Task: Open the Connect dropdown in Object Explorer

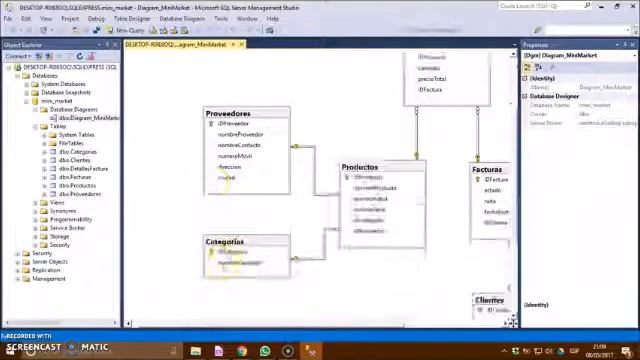Action: (x=18, y=56)
